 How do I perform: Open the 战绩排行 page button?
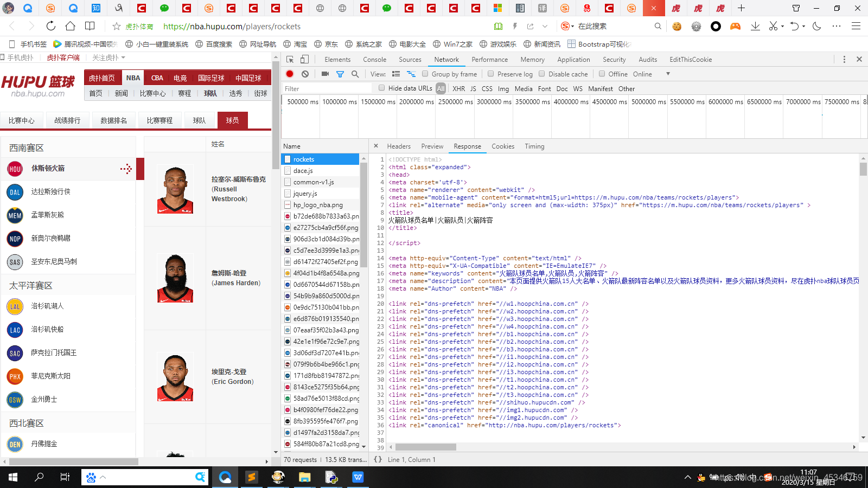(67, 120)
